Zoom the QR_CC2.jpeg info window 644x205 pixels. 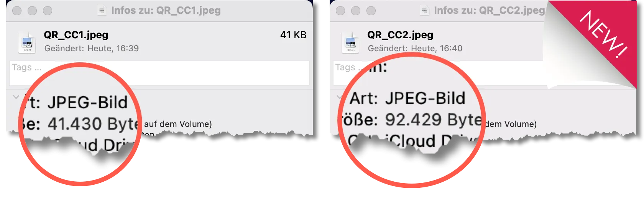point(371,11)
